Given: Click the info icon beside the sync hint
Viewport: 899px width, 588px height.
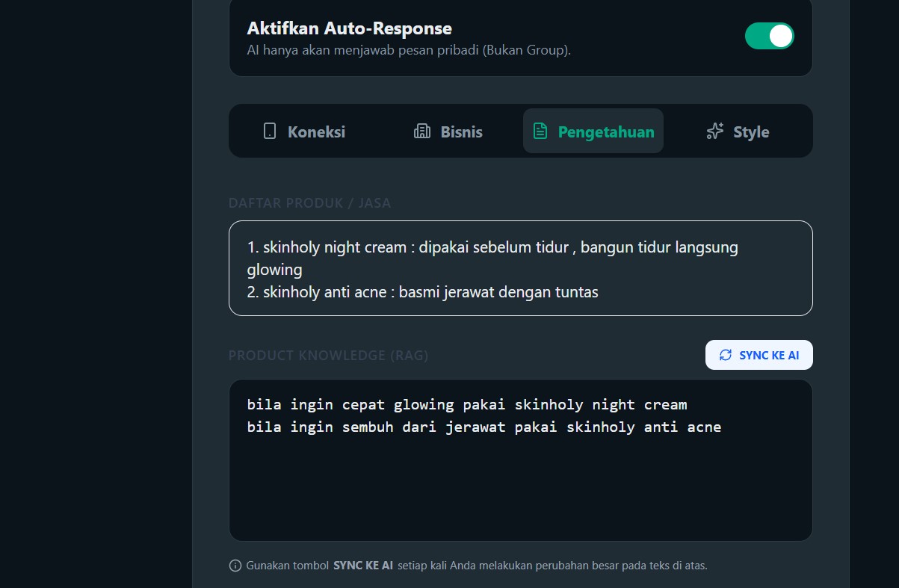Looking at the screenshot, I should [235, 566].
